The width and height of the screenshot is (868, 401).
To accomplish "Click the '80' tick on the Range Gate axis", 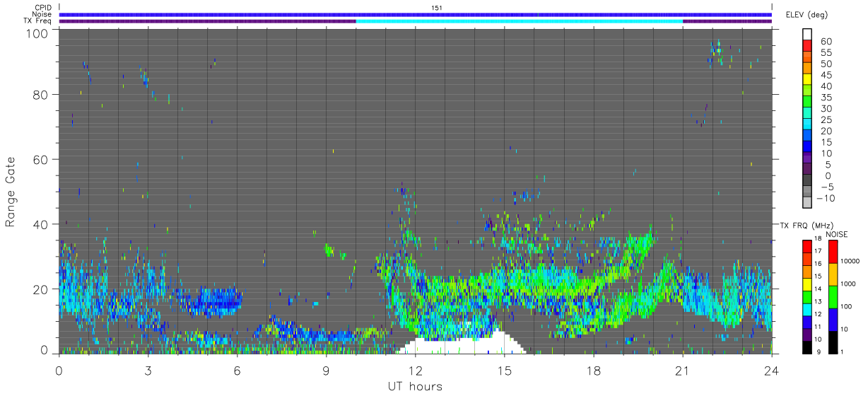I will click(41, 94).
